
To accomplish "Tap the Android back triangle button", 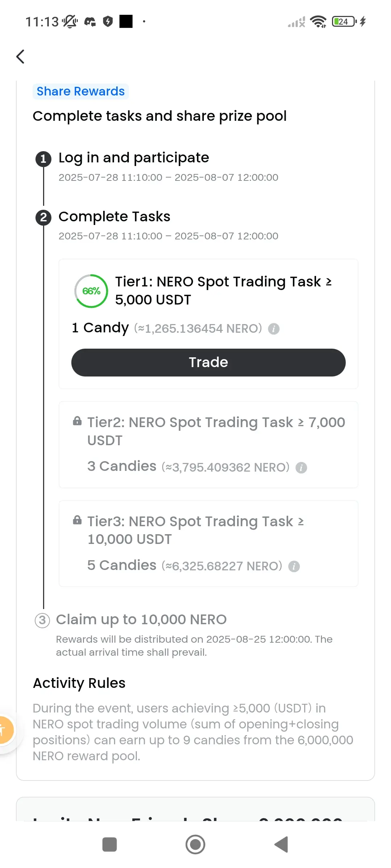I will [x=281, y=844].
